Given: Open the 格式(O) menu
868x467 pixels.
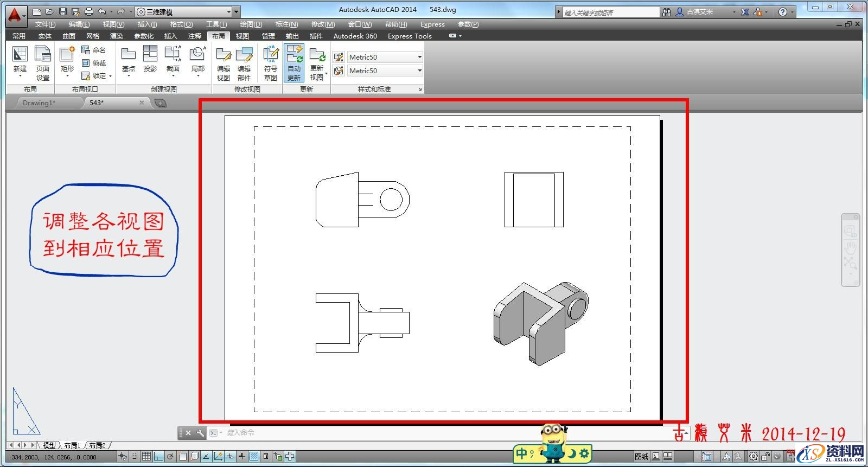Looking at the screenshot, I should pyautogui.click(x=181, y=24).
